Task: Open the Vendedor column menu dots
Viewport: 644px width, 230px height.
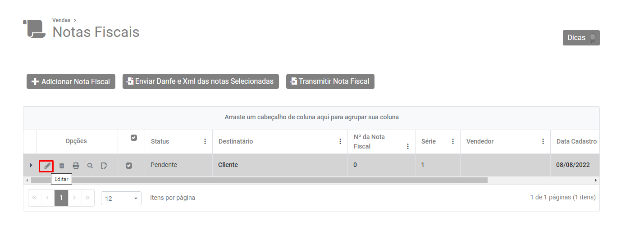Action: point(543,141)
